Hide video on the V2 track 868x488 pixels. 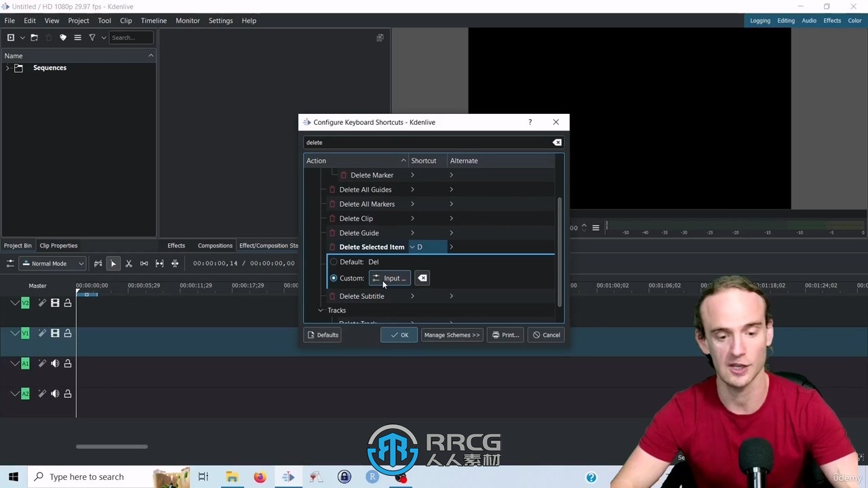point(55,303)
